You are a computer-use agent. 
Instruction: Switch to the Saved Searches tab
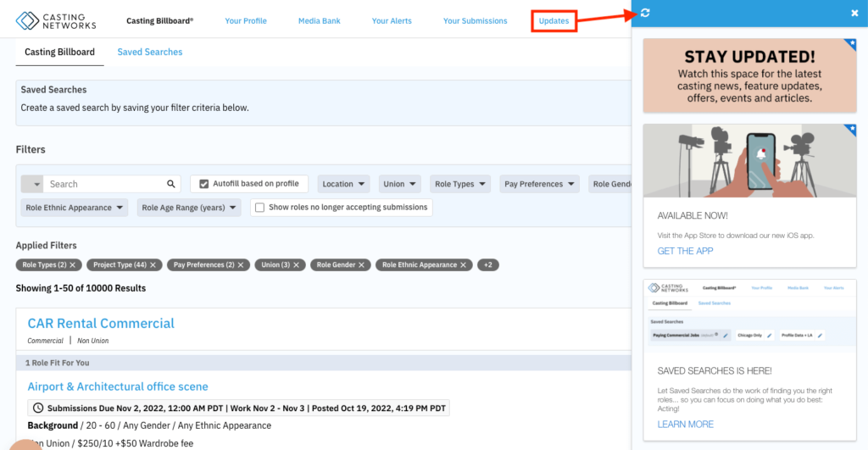point(150,52)
